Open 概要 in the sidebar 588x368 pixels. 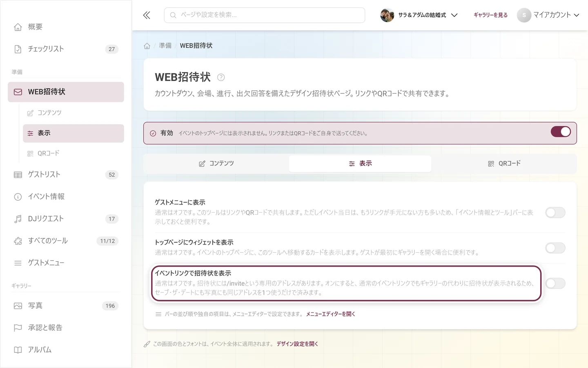pos(66,27)
